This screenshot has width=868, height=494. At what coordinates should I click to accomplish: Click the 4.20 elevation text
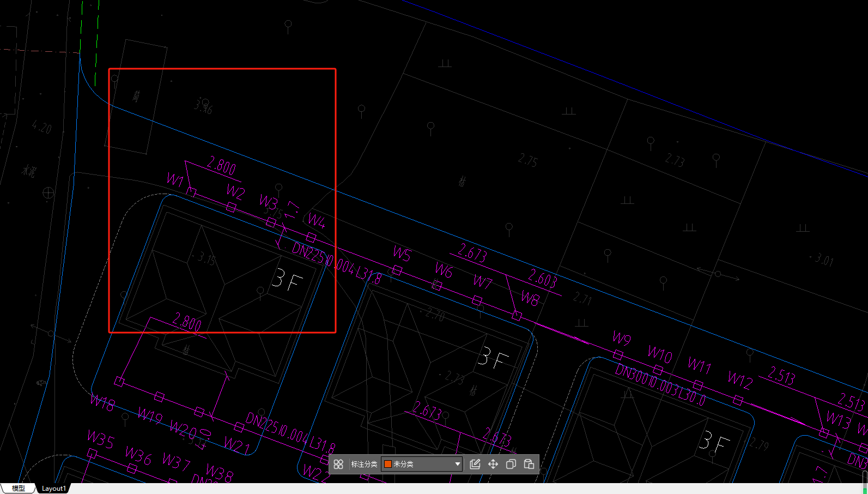click(x=41, y=127)
